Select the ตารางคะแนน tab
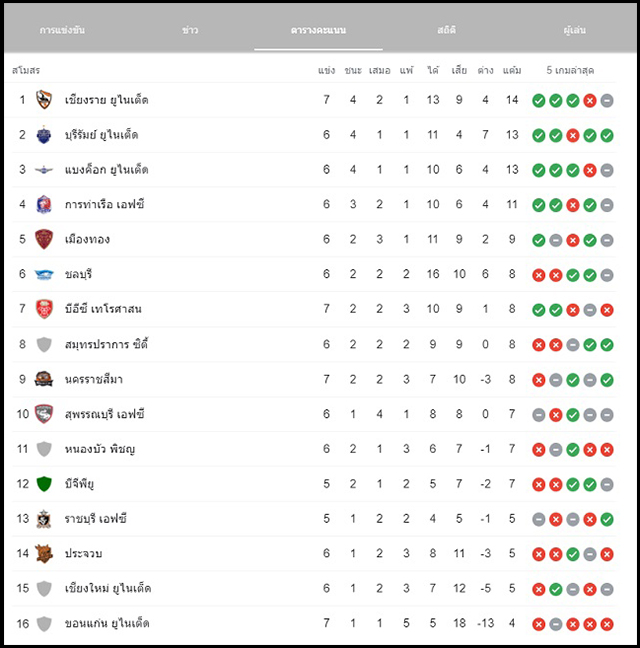The height and width of the screenshot is (648, 640). coord(318,30)
